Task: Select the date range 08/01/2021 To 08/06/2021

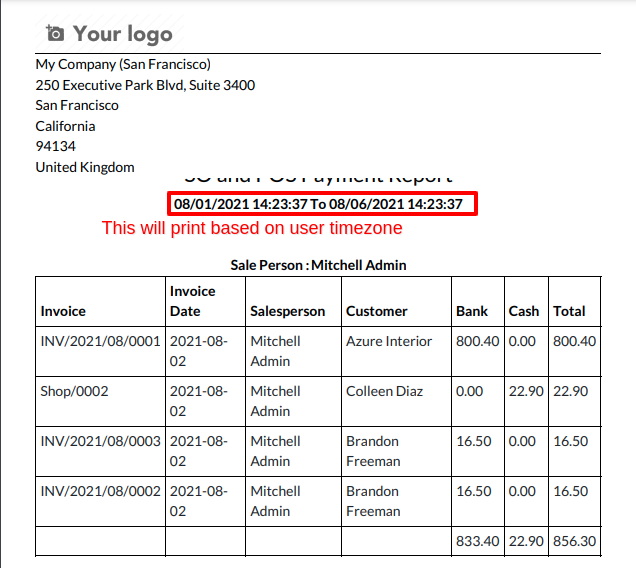Action: point(318,204)
